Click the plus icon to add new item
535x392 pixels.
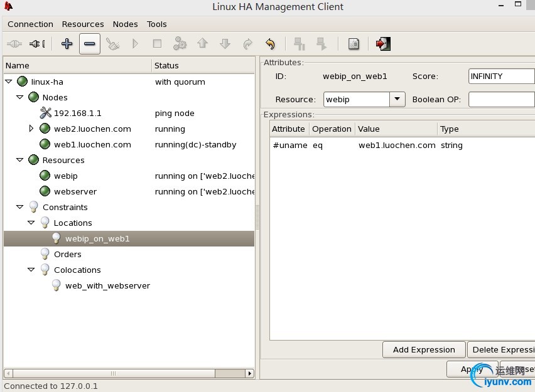coord(67,44)
